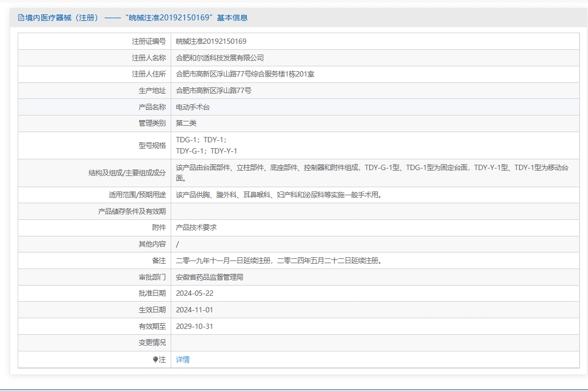
Task: Click the 产品储存条件及有效期 label
Action: (132, 211)
